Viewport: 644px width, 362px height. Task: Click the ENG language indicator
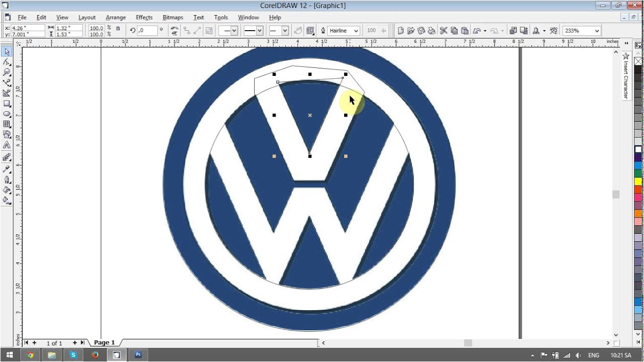tap(594, 355)
